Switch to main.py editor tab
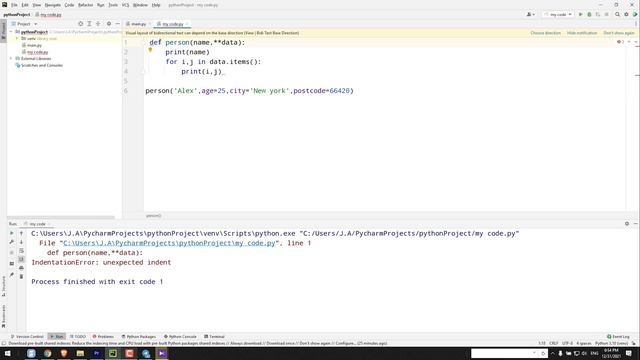 click(138, 24)
